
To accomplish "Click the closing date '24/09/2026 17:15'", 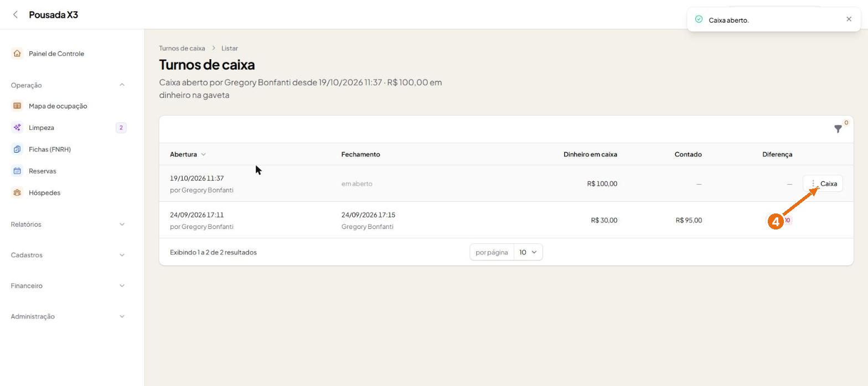I will pyautogui.click(x=368, y=215).
